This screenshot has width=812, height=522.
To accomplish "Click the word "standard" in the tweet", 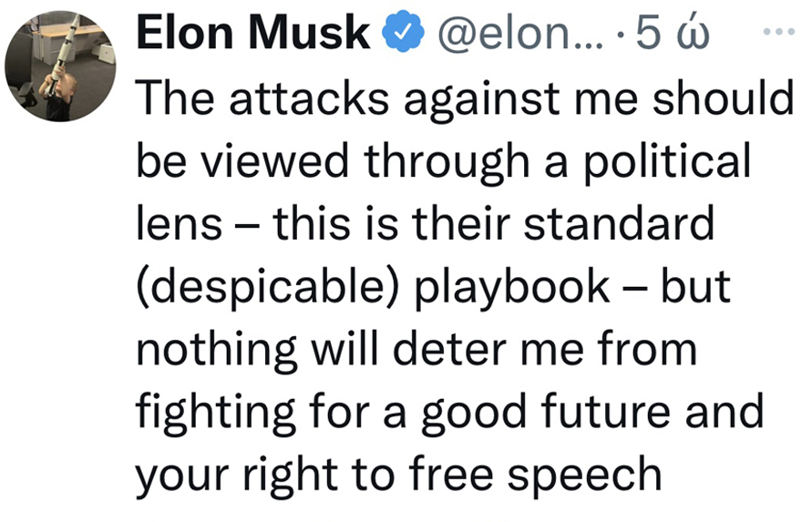I will (x=618, y=224).
